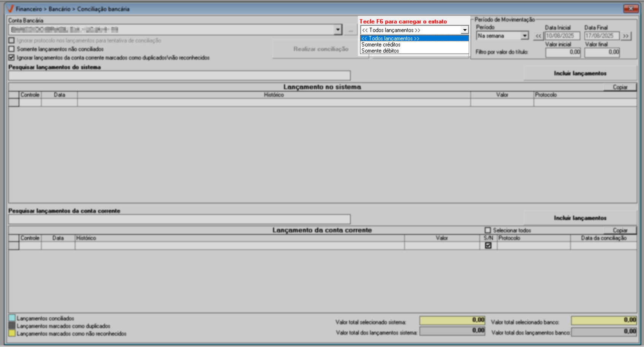Click upper 'Incluir lançamentos' button for sistema

(580, 73)
